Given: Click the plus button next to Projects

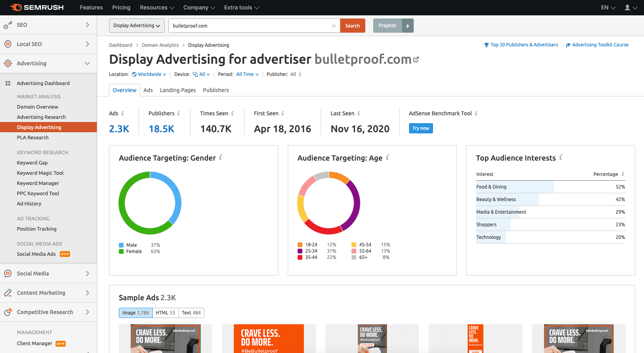Looking at the screenshot, I should [408, 26].
